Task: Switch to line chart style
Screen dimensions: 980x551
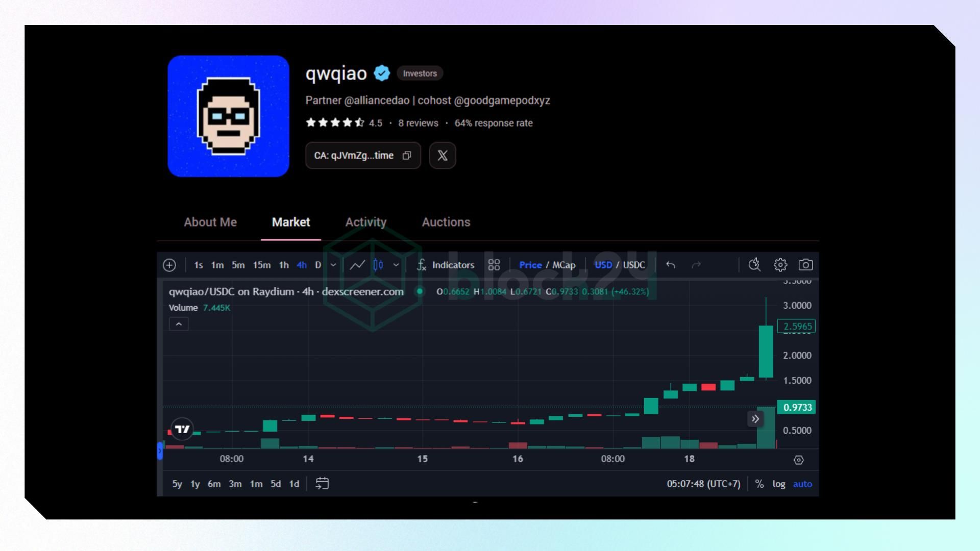Action: (x=357, y=265)
